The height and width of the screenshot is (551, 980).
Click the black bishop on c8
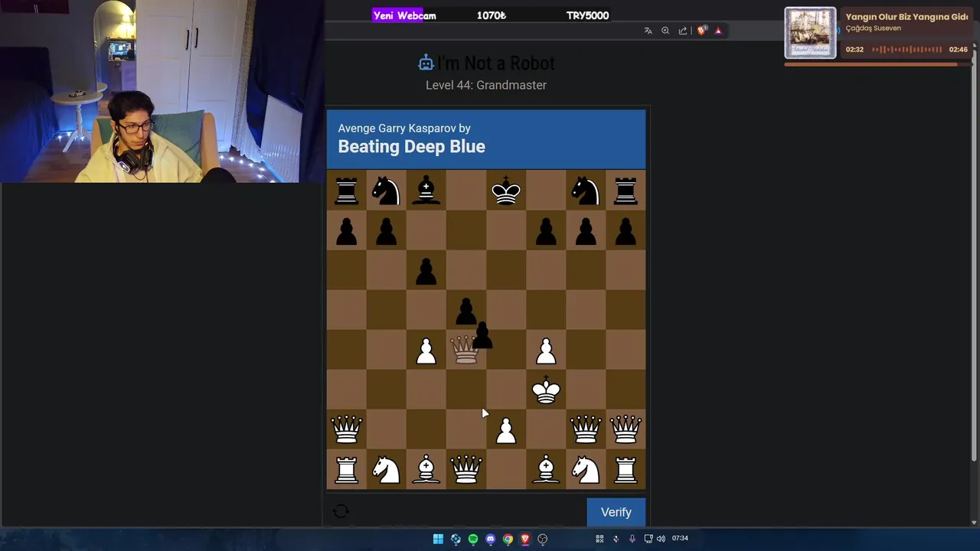[426, 191]
